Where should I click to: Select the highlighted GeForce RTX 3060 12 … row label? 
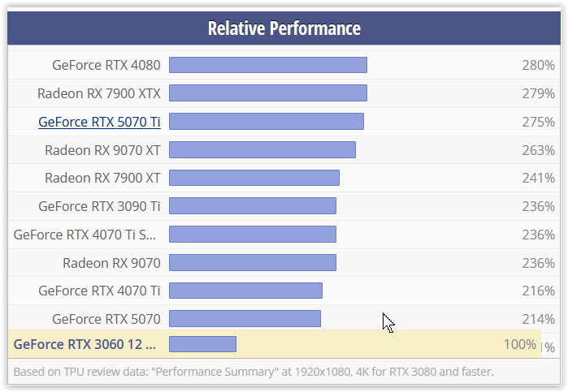coord(85,344)
